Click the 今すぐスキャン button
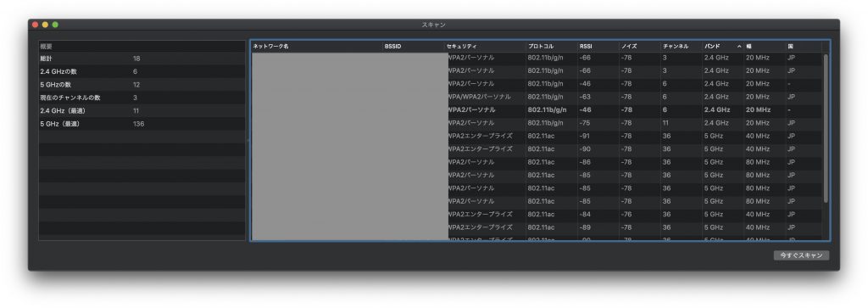The width and height of the screenshot is (868, 308). [x=801, y=255]
